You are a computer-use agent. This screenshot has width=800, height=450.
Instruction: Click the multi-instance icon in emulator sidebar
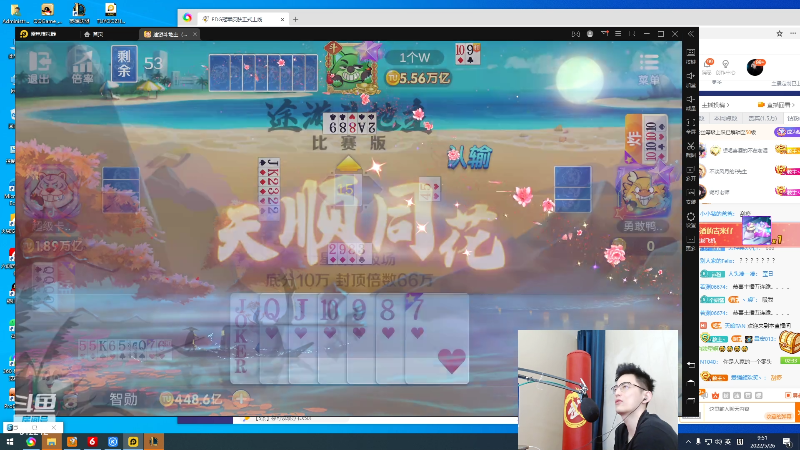pyautogui.click(x=691, y=172)
